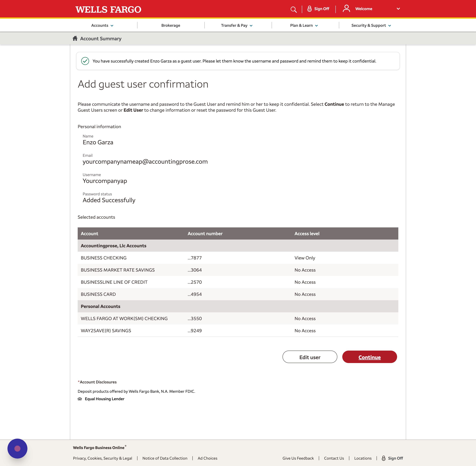Open the purple accessibility widget bottom left
Image resolution: width=476 pixels, height=466 pixels.
click(x=17, y=449)
